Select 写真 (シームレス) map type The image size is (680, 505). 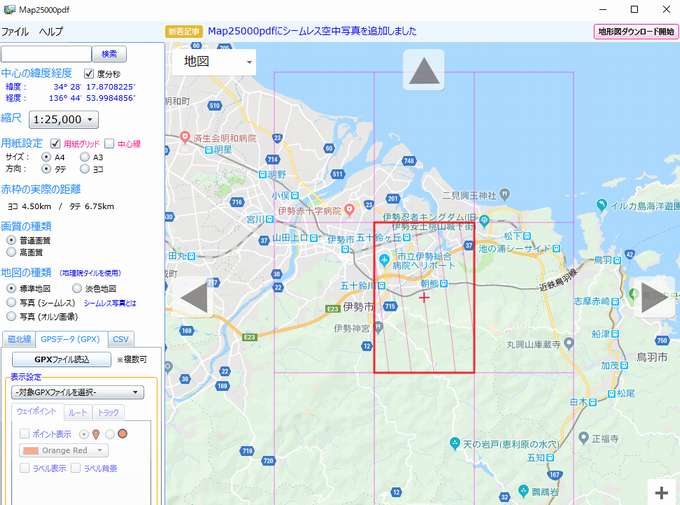point(11,302)
